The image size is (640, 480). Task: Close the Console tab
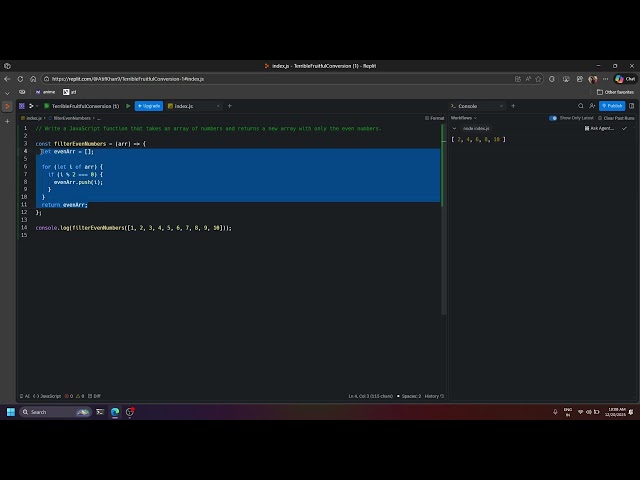tap(501, 106)
